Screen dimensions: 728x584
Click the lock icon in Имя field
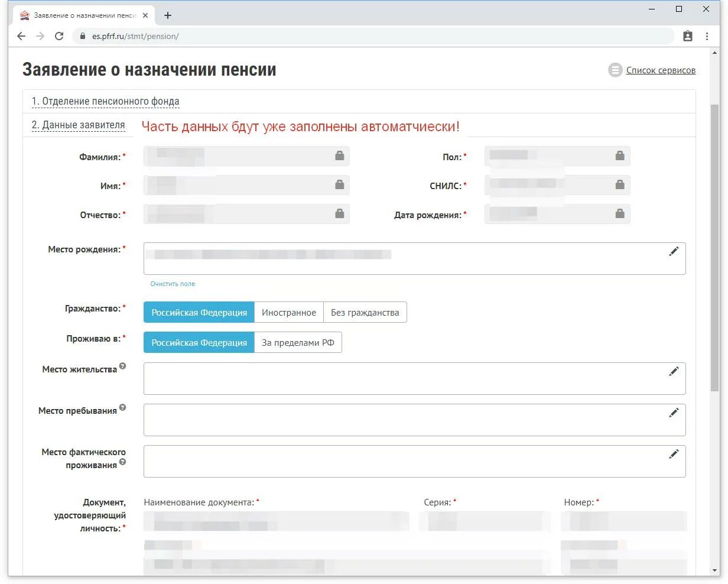pos(340,184)
